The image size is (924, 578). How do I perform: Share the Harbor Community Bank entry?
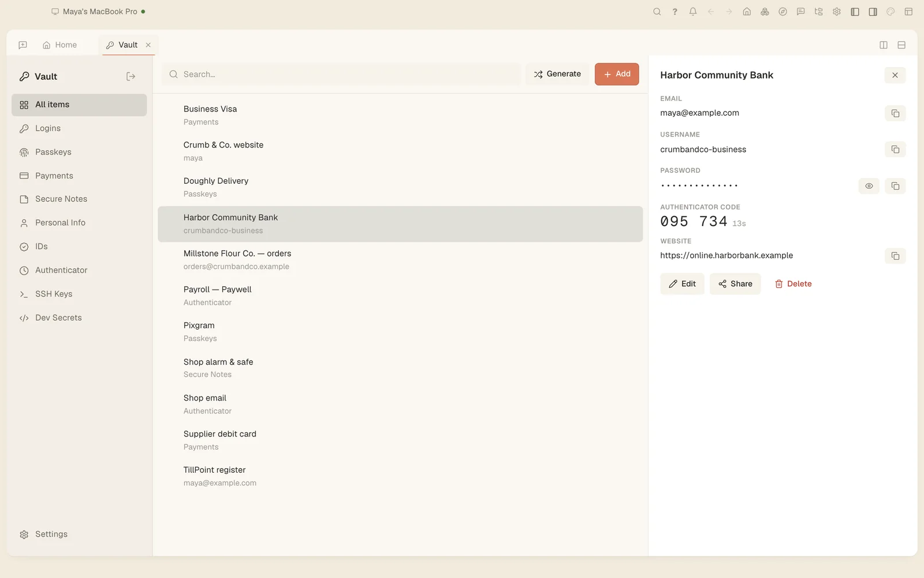point(735,284)
